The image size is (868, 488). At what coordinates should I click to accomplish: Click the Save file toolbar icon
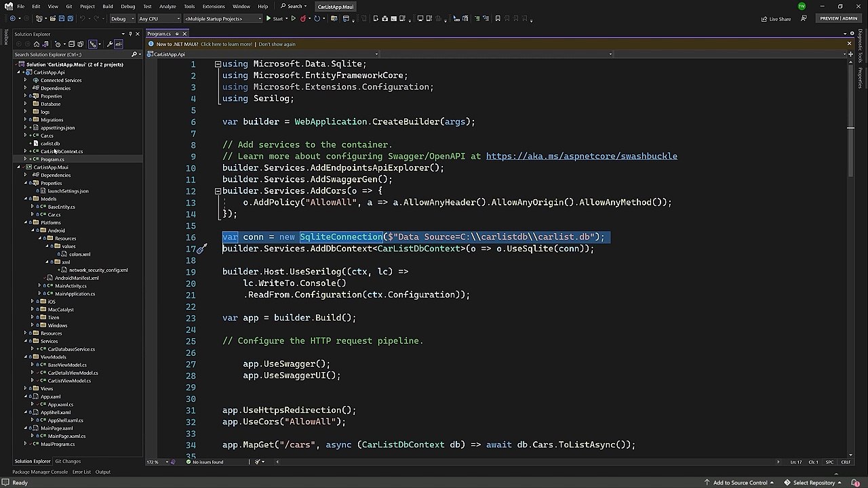[61, 18]
